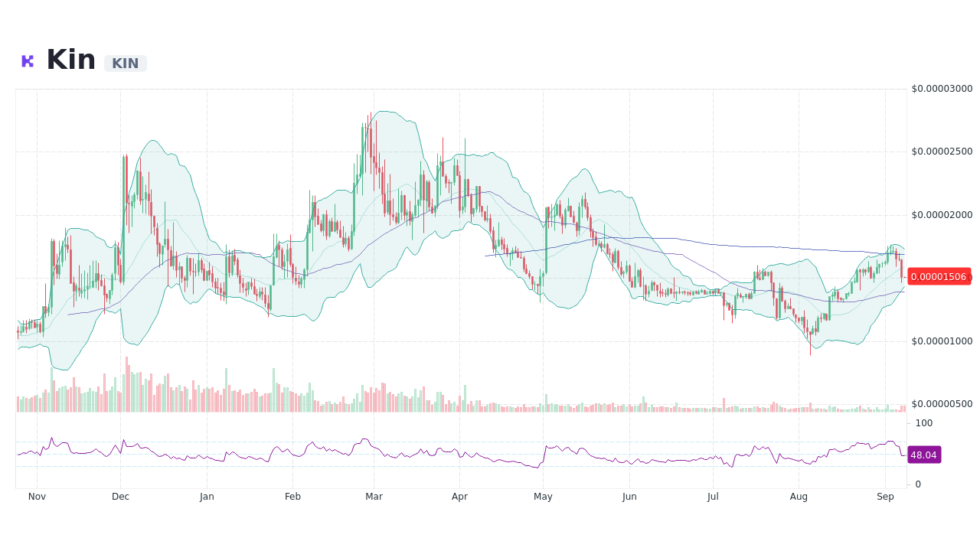
Task: Click the Kin coin title
Action: coord(70,60)
